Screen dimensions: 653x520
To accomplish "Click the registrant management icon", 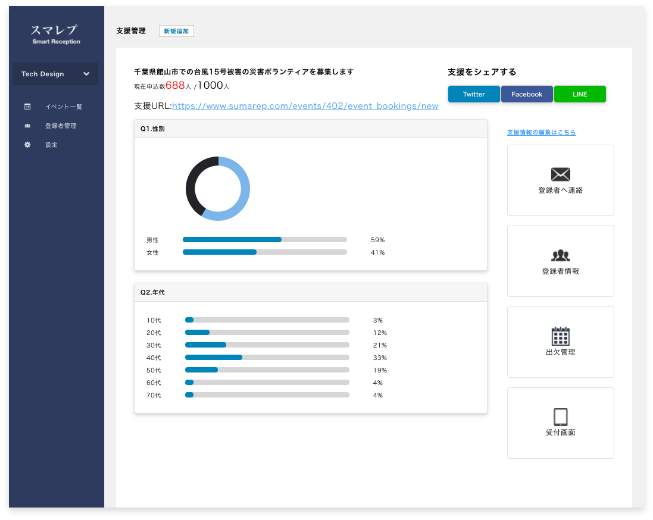I will click(27, 126).
